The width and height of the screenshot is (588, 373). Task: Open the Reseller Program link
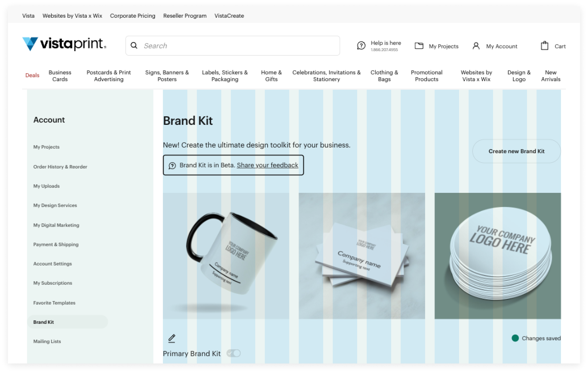185,16
